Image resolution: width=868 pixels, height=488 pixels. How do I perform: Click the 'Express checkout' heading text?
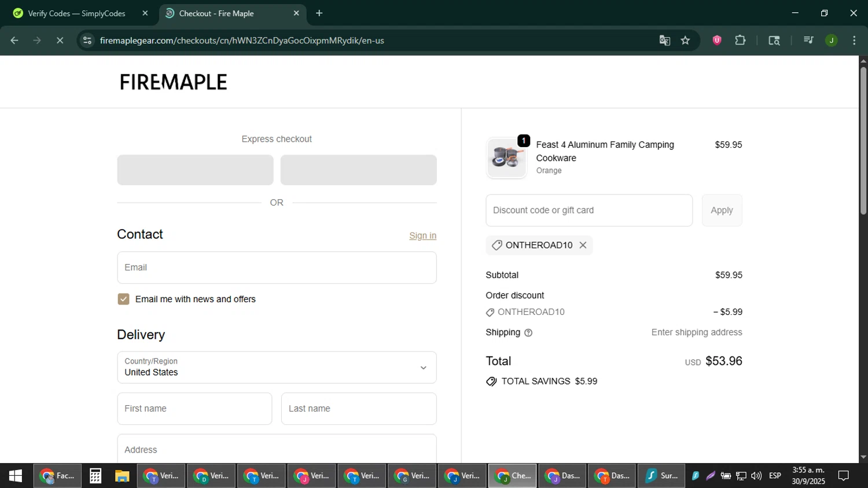(x=277, y=139)
